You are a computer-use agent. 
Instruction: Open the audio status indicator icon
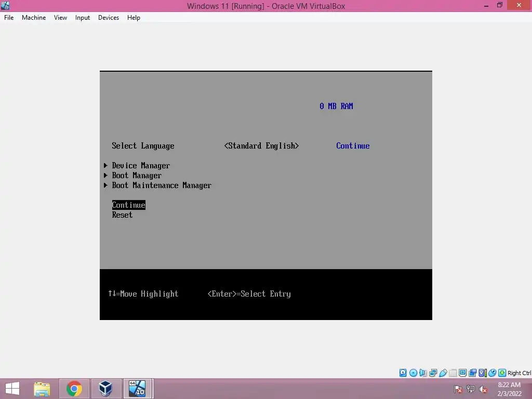(423, 373)
